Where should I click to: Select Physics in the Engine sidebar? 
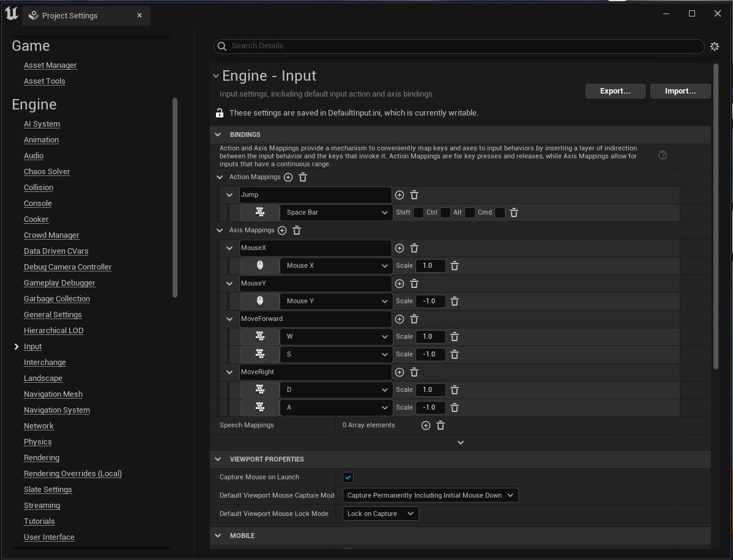(37, 442)
